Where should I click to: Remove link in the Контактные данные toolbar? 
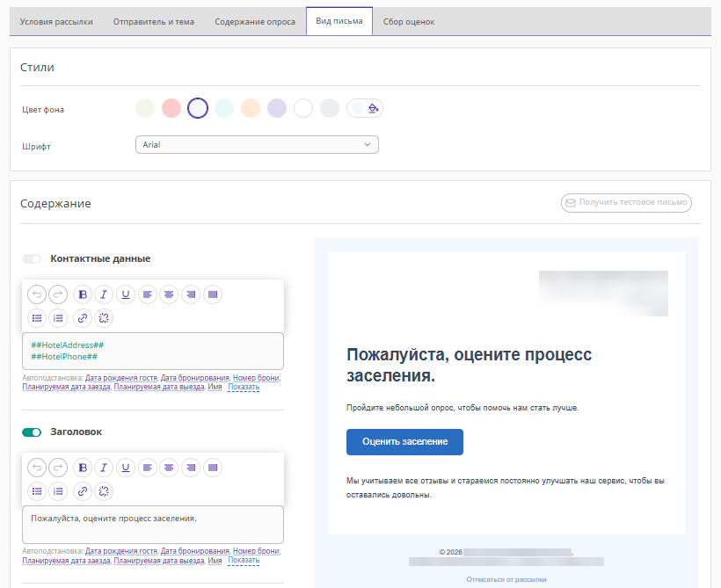(104, 318)
